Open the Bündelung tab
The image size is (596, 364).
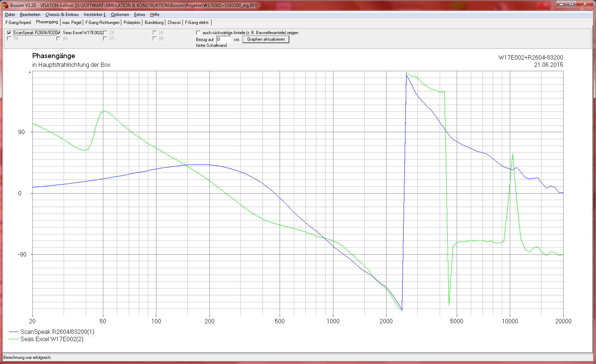pos(154,23)
